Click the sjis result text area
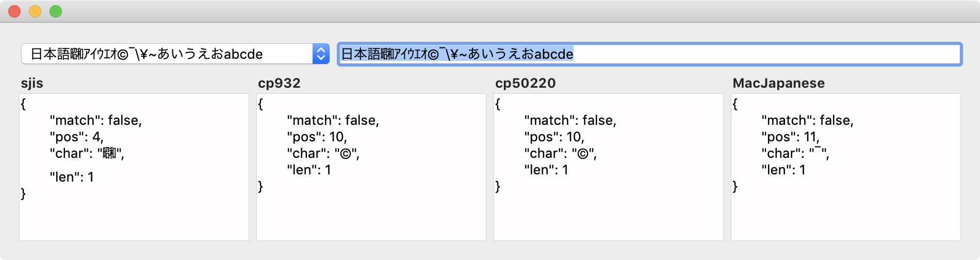 click(x=134, y=167)
